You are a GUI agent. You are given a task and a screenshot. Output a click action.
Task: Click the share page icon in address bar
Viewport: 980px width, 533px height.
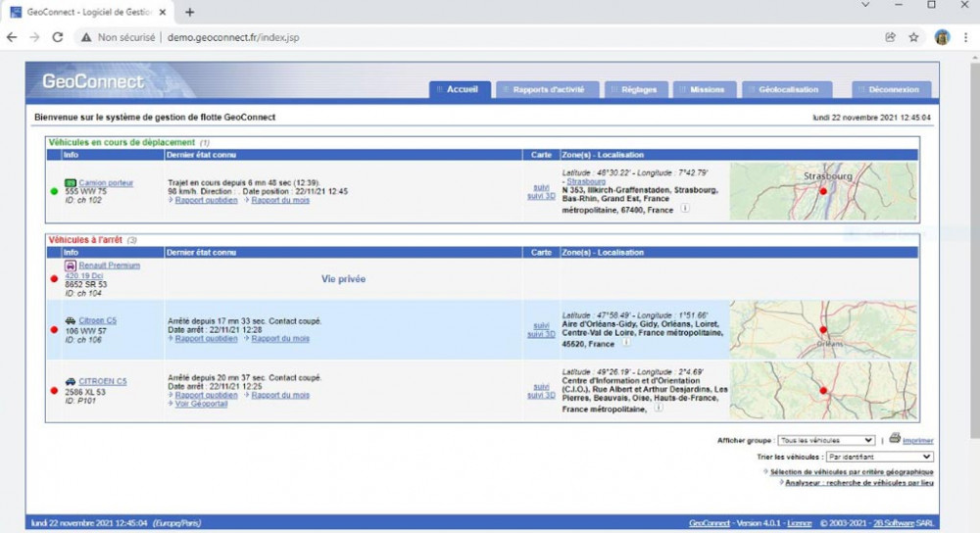click(890, 37)
